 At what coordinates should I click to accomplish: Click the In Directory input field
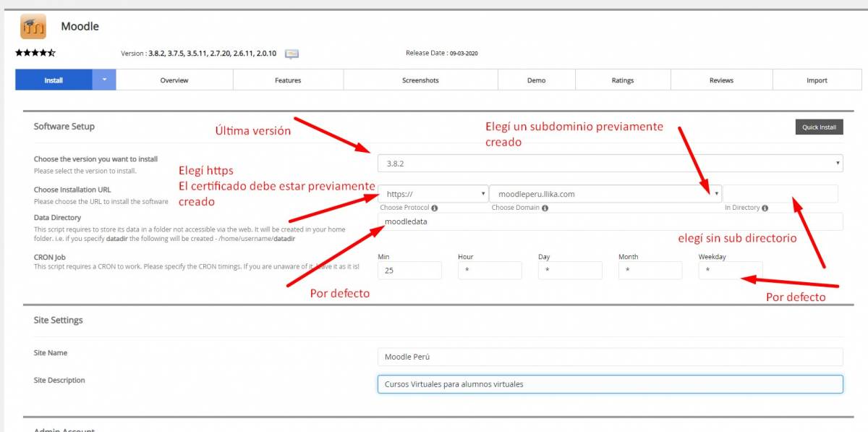pos(780,194)
